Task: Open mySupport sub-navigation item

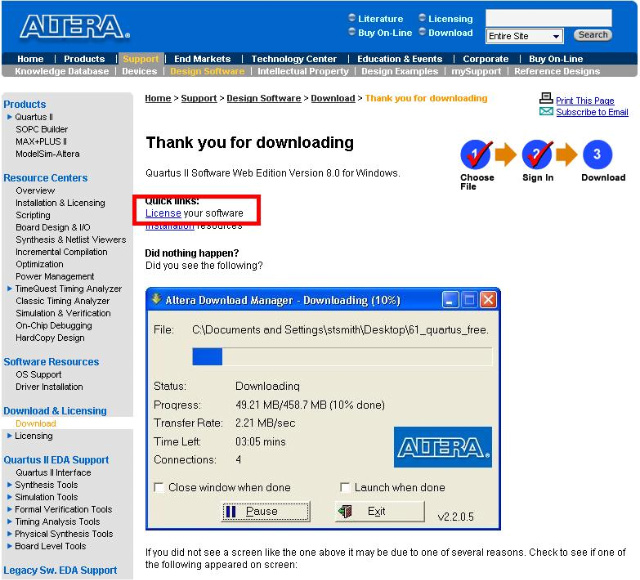Action: tap(476, 71)
